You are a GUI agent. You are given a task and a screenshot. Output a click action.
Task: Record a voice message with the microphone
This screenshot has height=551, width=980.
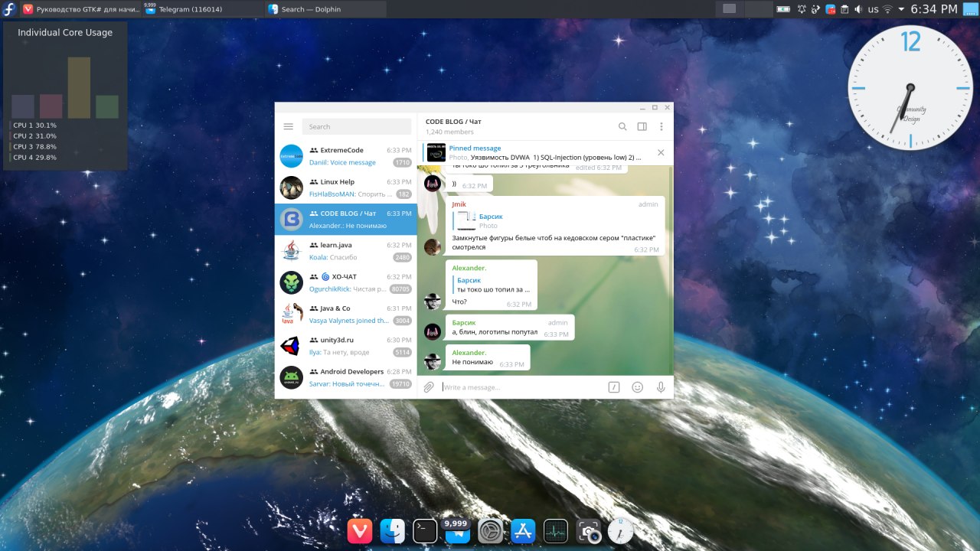coord(661,387)
